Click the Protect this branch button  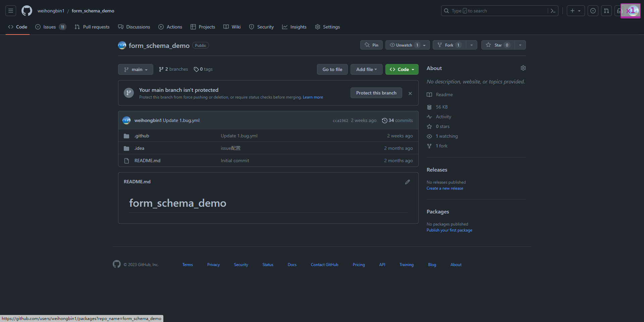376,93
